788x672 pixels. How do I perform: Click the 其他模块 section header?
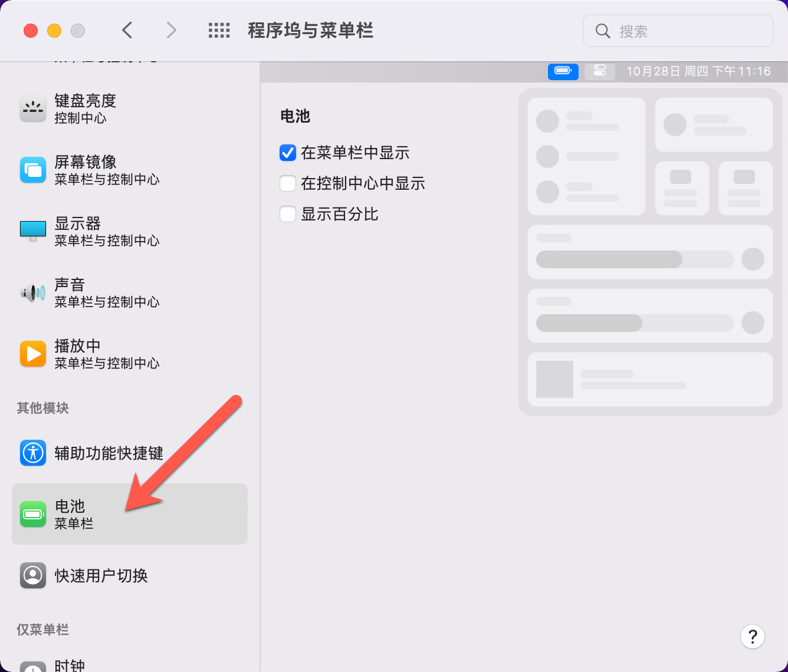point(42,408)
